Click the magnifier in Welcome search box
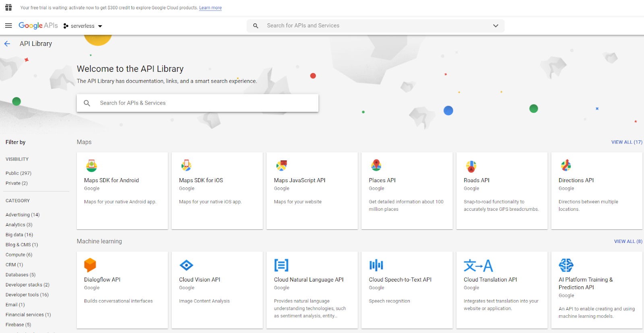Image resolution: width=644 pixels, height=333 pixels. point(87,103)
